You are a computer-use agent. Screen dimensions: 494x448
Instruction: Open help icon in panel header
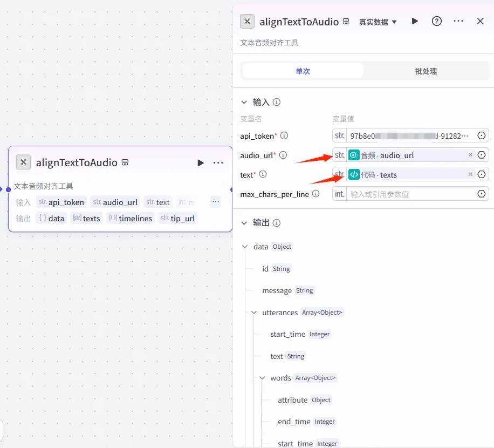click(x=437, y=21)
